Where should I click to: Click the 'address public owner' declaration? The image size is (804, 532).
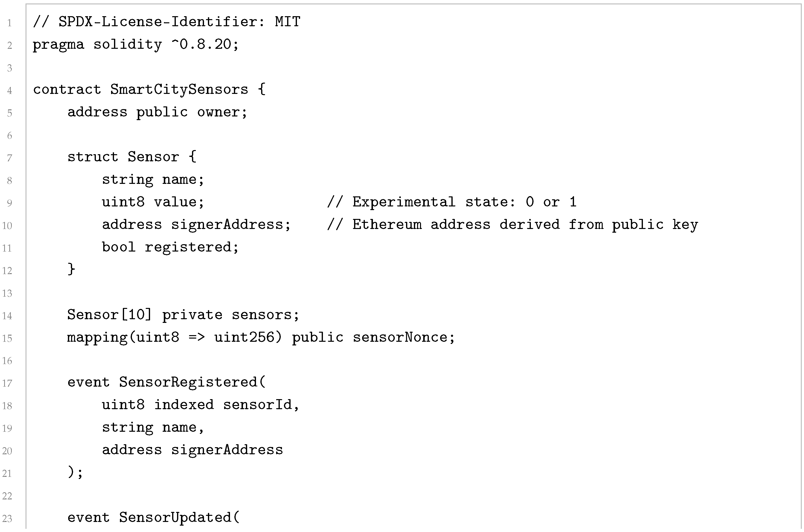click(157, 112)
